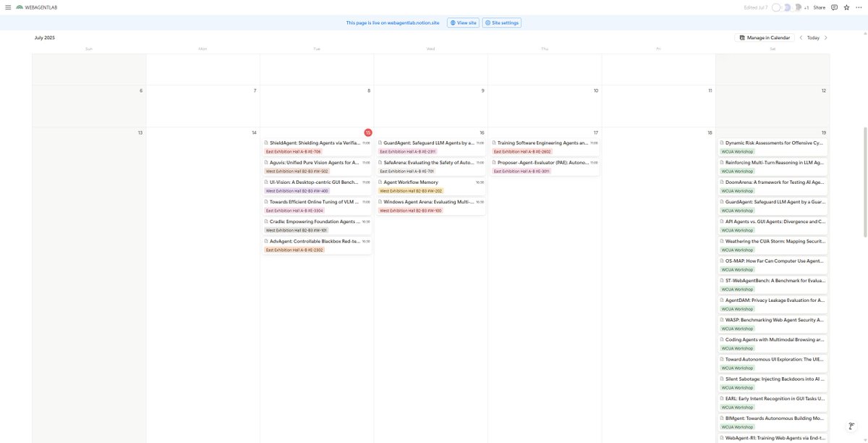Screen dimensions: 868x443
Task: Open GuardAgent event on Wednesday 16
Action: tap(430, 146)
